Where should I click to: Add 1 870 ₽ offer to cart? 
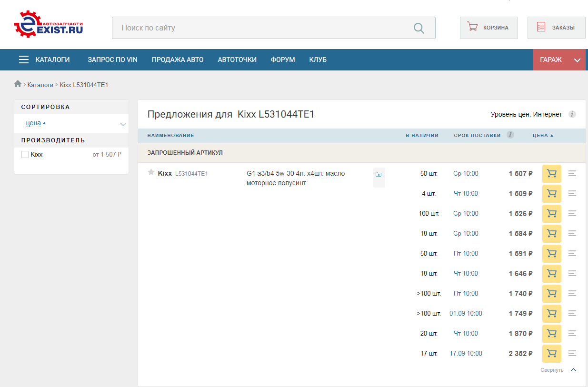pos(552,334)
